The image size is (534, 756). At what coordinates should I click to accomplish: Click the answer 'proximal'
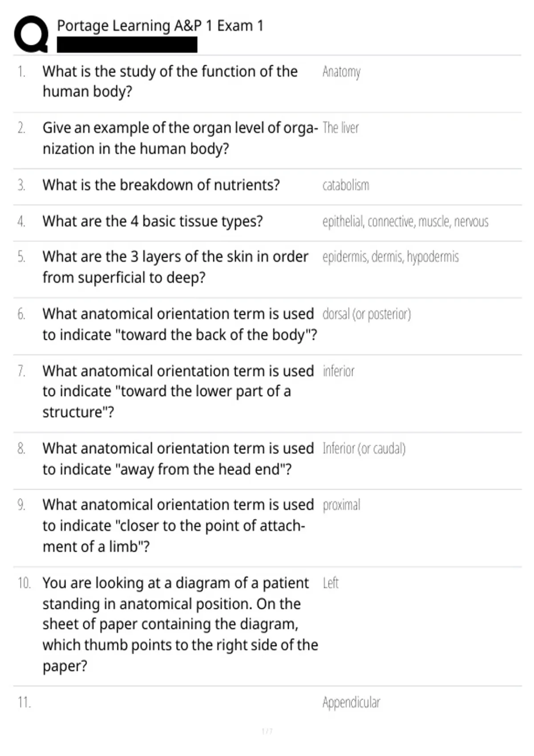341,506
